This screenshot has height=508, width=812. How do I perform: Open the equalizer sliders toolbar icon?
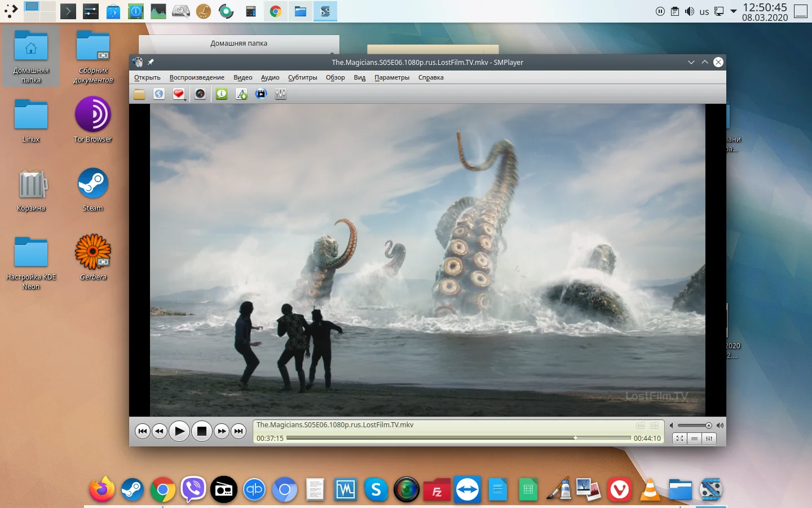pyautogui.click(x=281, y=94)
